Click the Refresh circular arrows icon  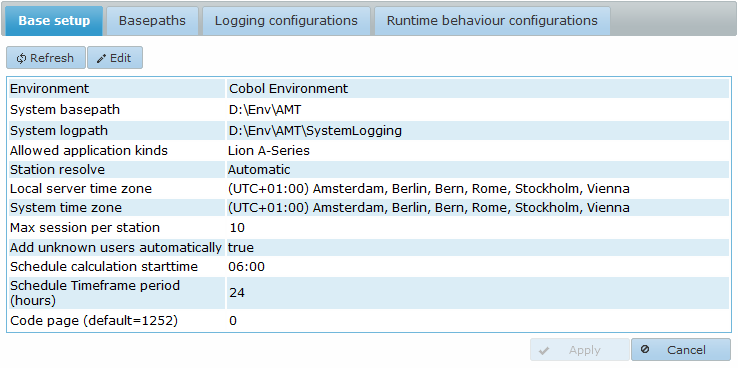coord(21,58)
